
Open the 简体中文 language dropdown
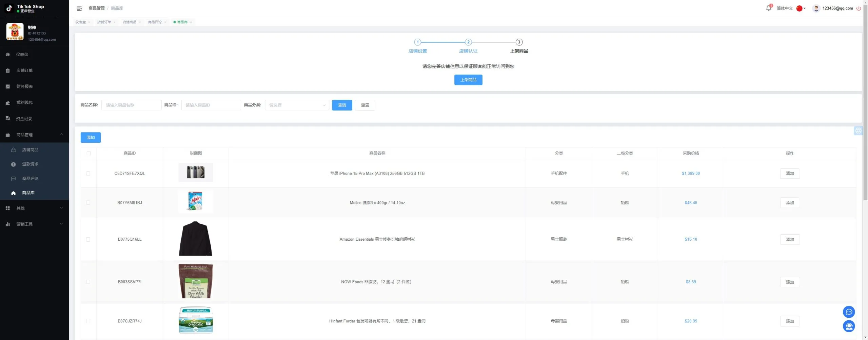(x=791, y=8)
